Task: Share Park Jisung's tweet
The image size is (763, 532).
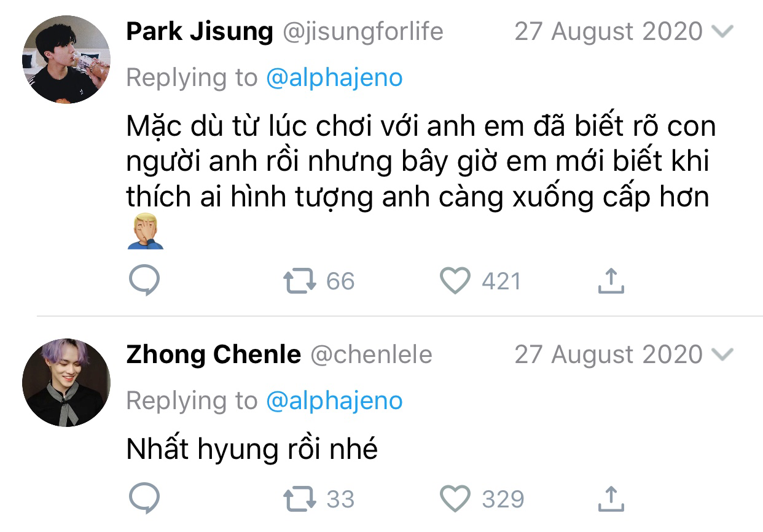Action: [x=610, y=281]
